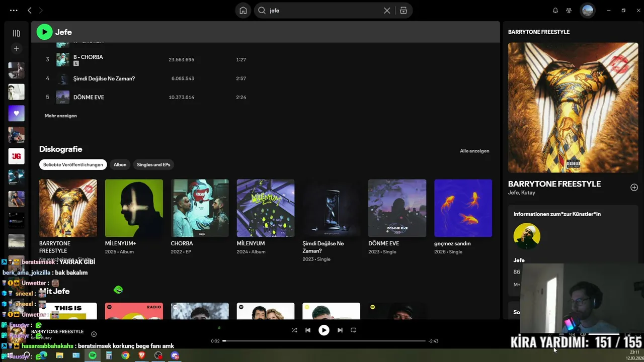Screen dimensions: 644x362
Task: Click Mehr anzeigen below the tracks
Action: [60, 116]
